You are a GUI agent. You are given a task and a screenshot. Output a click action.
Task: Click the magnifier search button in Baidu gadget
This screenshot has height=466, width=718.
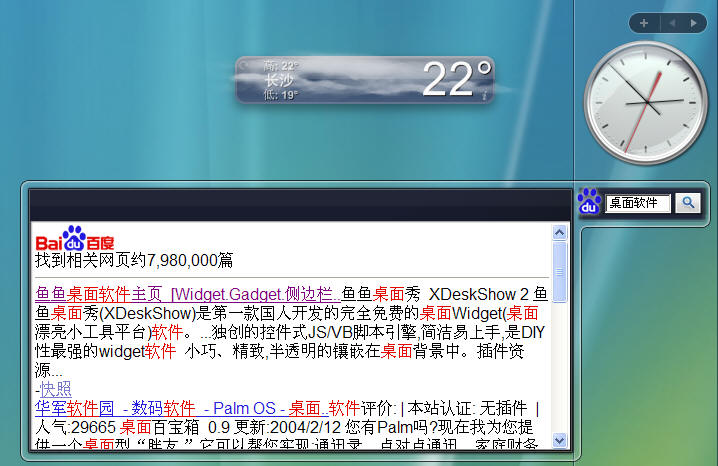pyautogui.click(x=689, y=203)
